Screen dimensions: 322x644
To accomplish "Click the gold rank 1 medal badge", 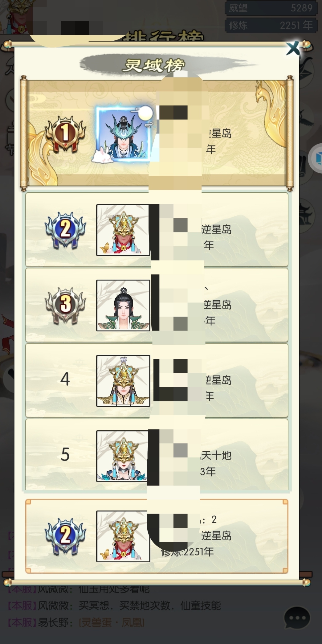I will 65,133.
